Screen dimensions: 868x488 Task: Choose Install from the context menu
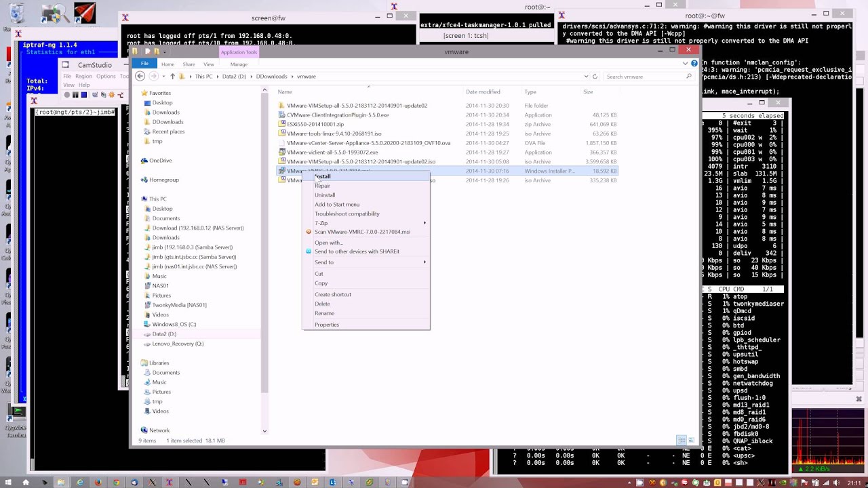click(323, 177)
